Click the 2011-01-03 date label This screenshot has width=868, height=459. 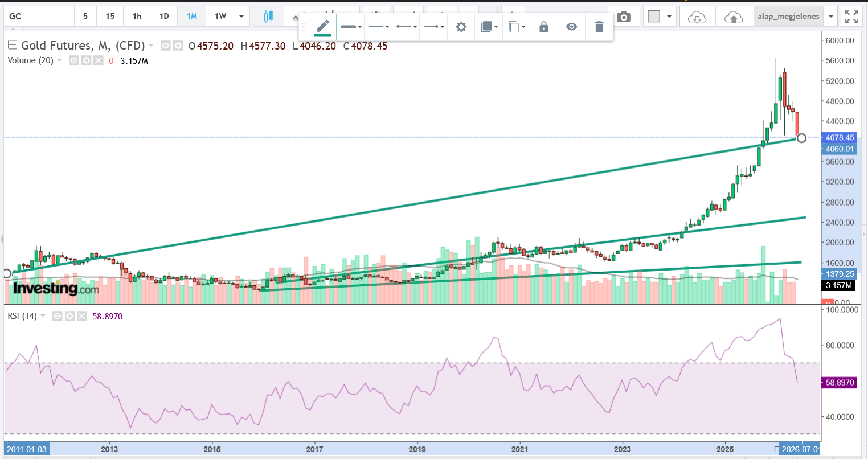27,449
